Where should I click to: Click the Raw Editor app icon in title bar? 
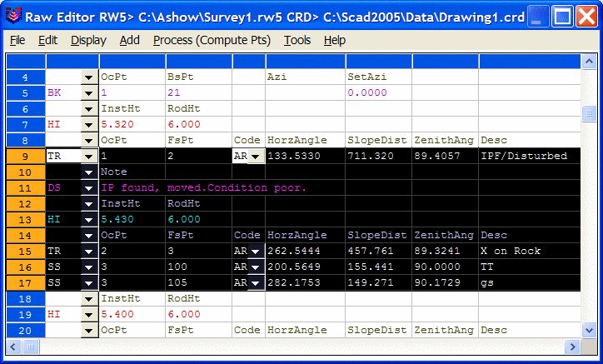tap(13, 16)
